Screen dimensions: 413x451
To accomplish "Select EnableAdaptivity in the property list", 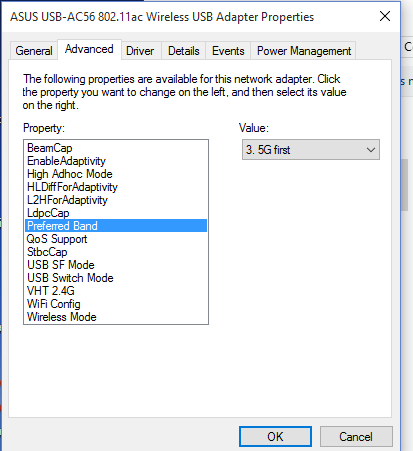I will click(66, 161).
